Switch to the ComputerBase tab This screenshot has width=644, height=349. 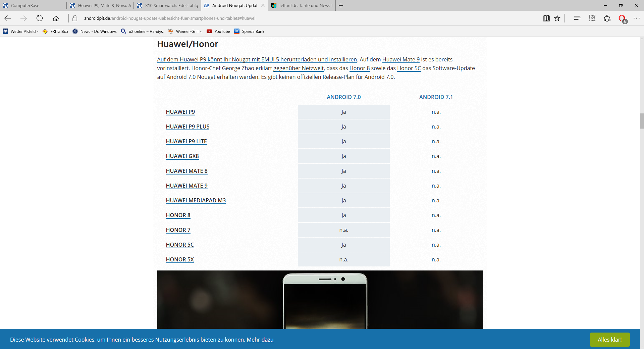pyautogui.click(x=33, y=5)
